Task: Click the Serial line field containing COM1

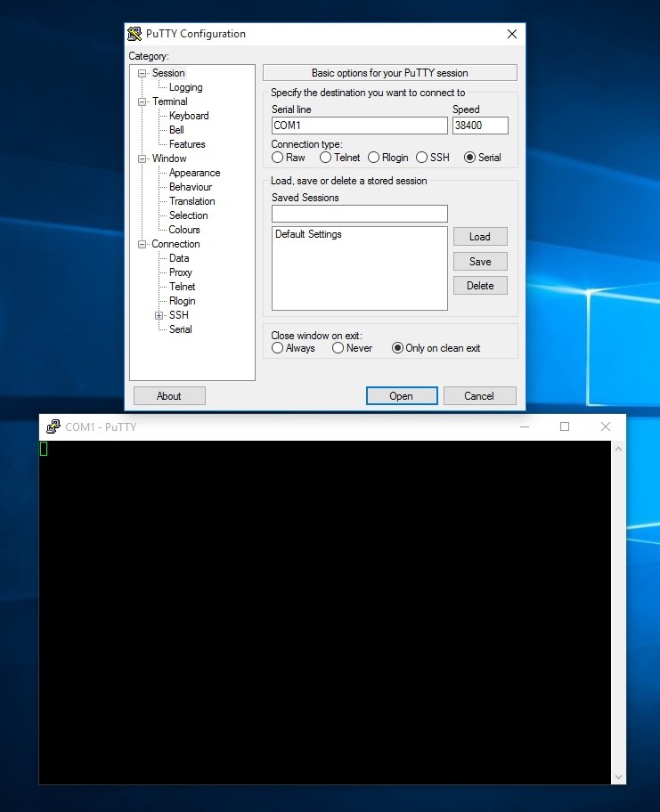Action: pyautogui.click(x=360, y=126)
